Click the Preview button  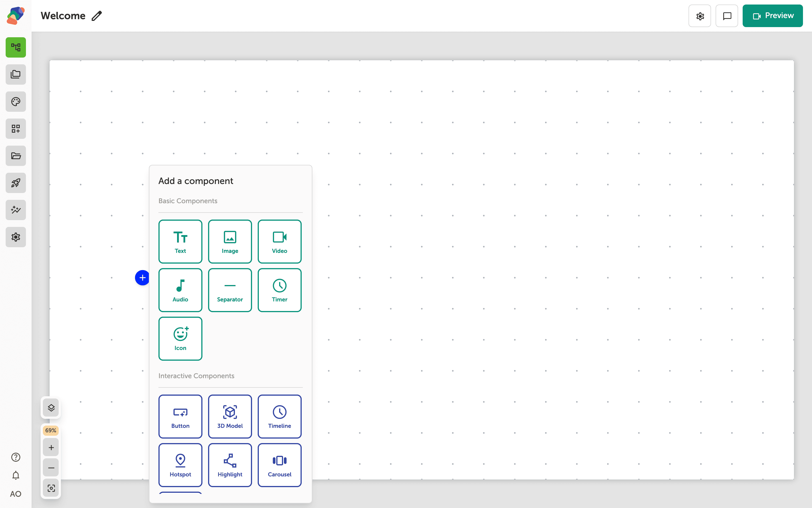tap(773, 16)
